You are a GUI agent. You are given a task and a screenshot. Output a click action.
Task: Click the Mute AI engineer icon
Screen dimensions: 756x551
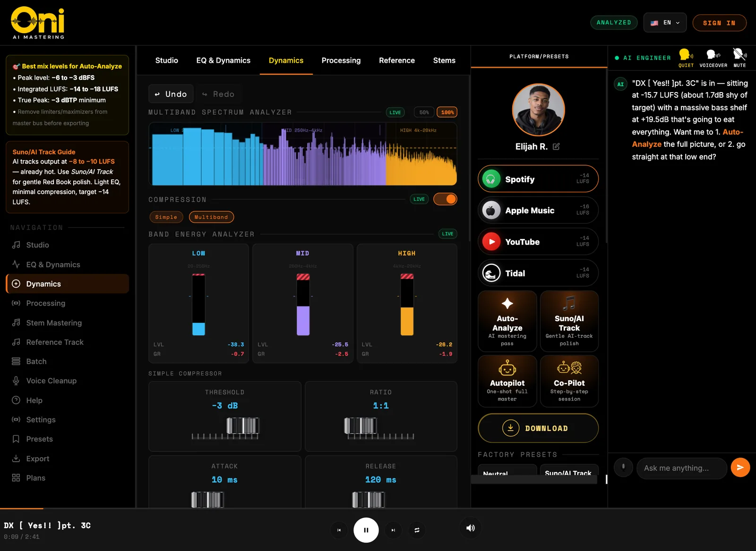pos(739,58)
